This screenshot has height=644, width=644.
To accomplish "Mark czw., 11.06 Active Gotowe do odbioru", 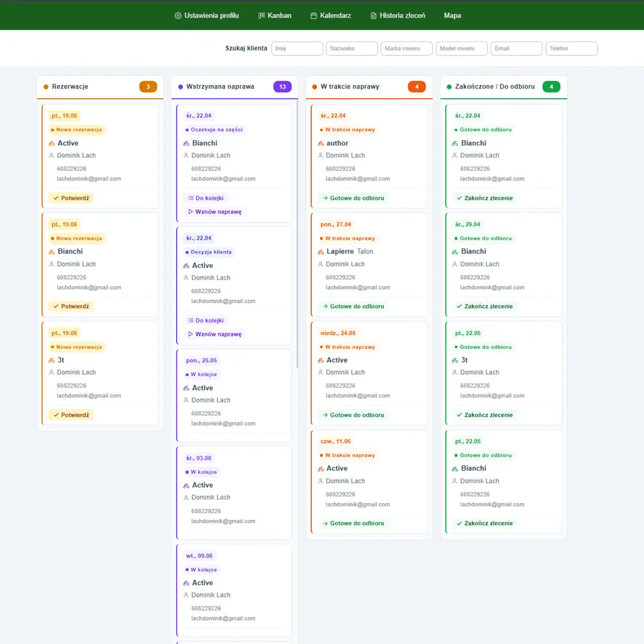I will coord(353,523).
